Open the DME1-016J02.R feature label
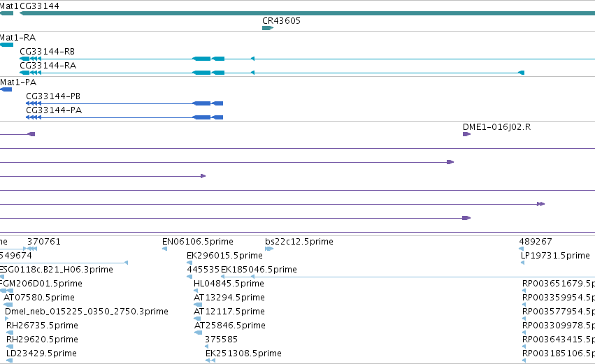 pyautogui.click(x=496, y=127)
